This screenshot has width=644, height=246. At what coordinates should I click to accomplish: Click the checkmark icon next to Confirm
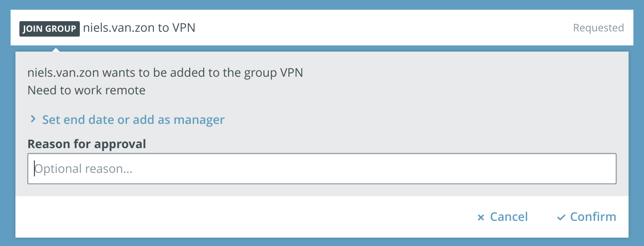(x=561, y=217)
